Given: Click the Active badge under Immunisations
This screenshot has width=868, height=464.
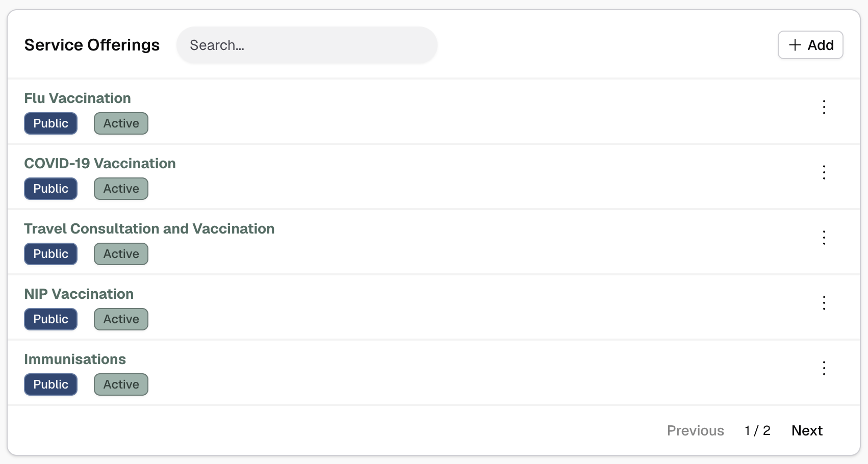Looking at the screenshot, I should pos(121,384).
